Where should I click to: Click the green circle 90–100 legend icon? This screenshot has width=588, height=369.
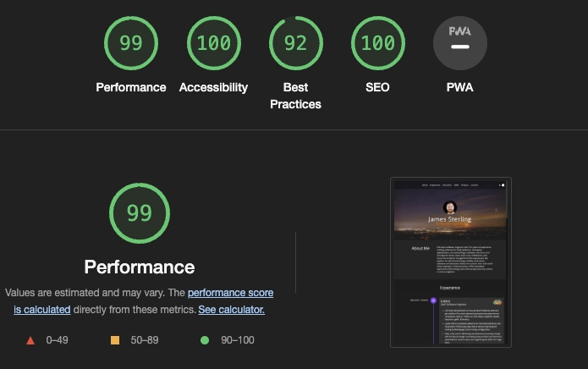point(204,340)
